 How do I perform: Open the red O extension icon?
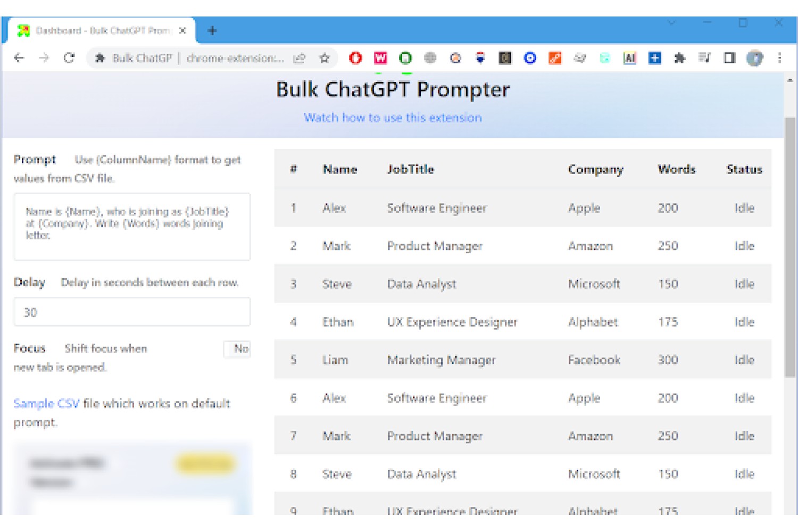[355, 58]
